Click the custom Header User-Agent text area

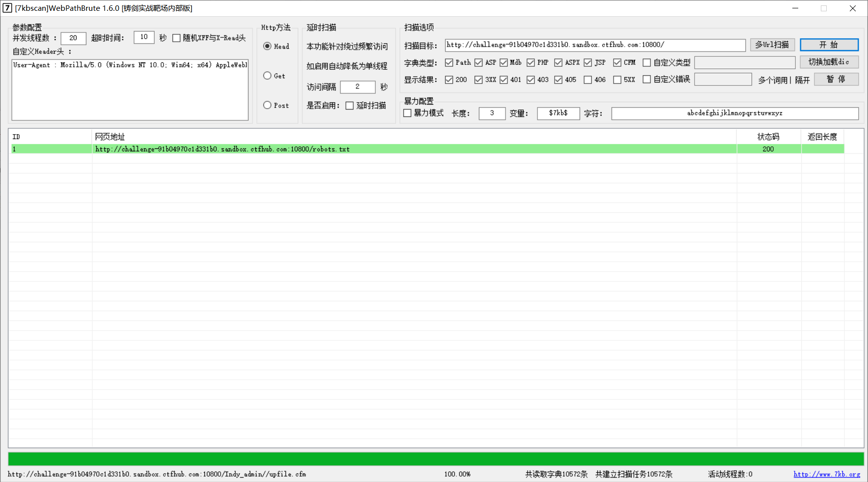[x=130, y=90]
